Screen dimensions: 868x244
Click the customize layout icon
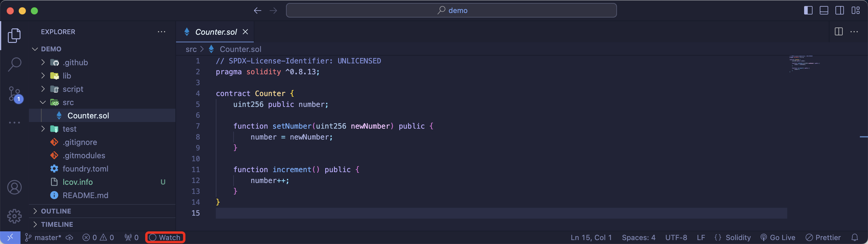click(x=856, y=11)
